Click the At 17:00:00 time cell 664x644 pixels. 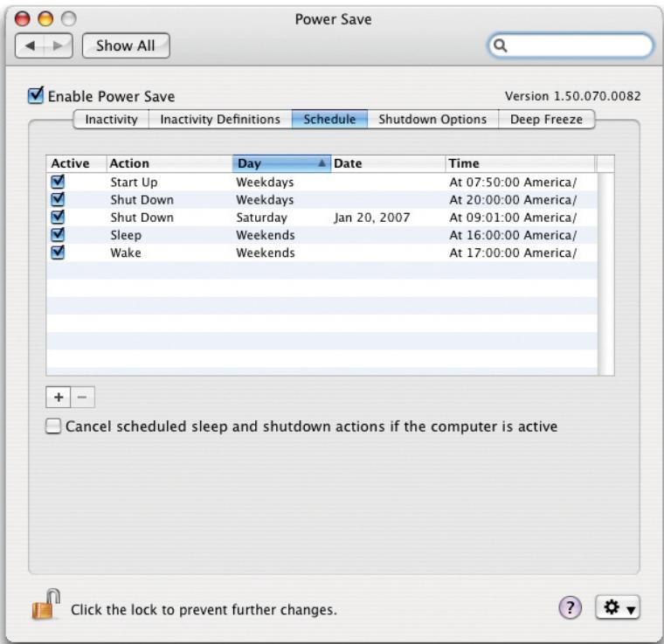click(x=513, y=253)
